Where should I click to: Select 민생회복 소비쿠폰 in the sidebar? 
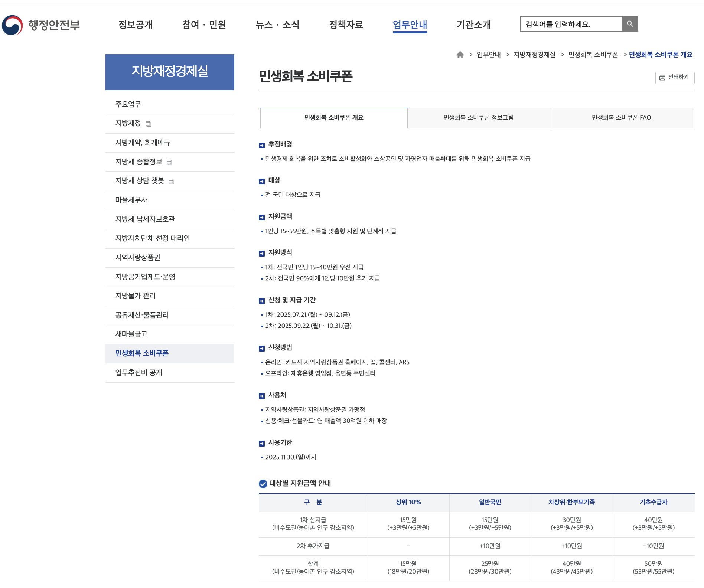click(170, 353)
